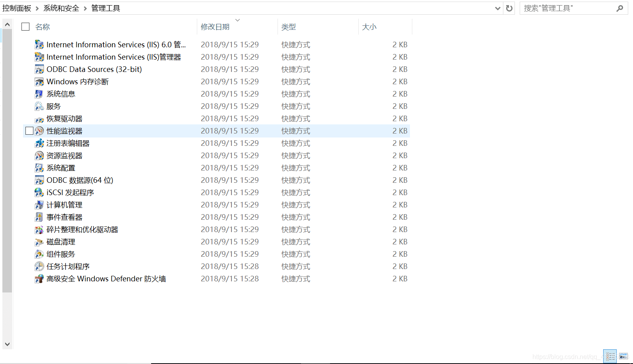The width and height of the screenshot is (633, 364).
Task: Click the 修改日期 sort arrow
Action: (x=237, y=20)
